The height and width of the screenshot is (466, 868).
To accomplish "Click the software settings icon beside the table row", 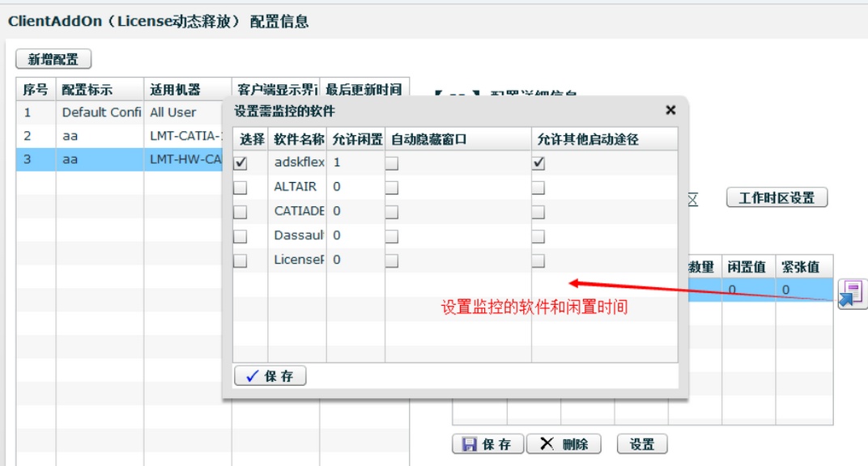I will (x=852, y=293).
